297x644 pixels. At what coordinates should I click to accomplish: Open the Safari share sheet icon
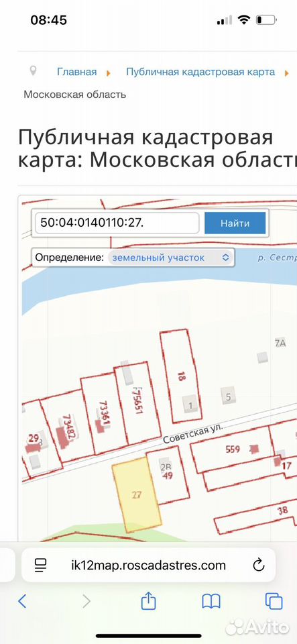(x=149, y=600)
